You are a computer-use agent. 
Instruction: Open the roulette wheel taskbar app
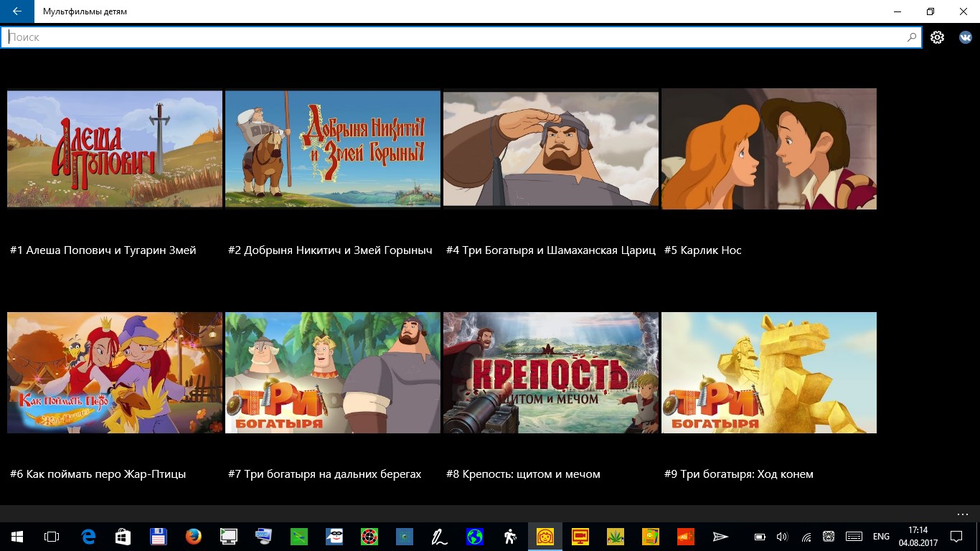369,537
